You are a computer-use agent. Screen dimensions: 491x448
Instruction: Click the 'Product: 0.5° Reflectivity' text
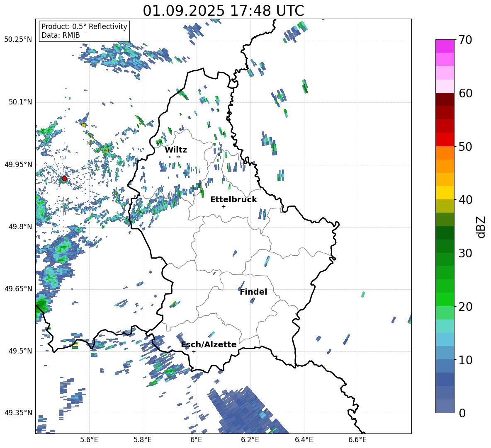click(x=84, y=26)
